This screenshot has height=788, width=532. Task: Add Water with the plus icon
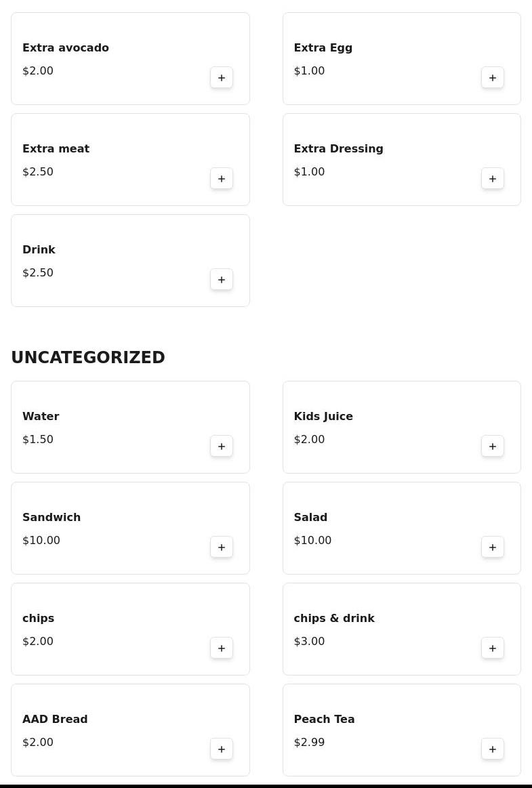pos(222,447)
